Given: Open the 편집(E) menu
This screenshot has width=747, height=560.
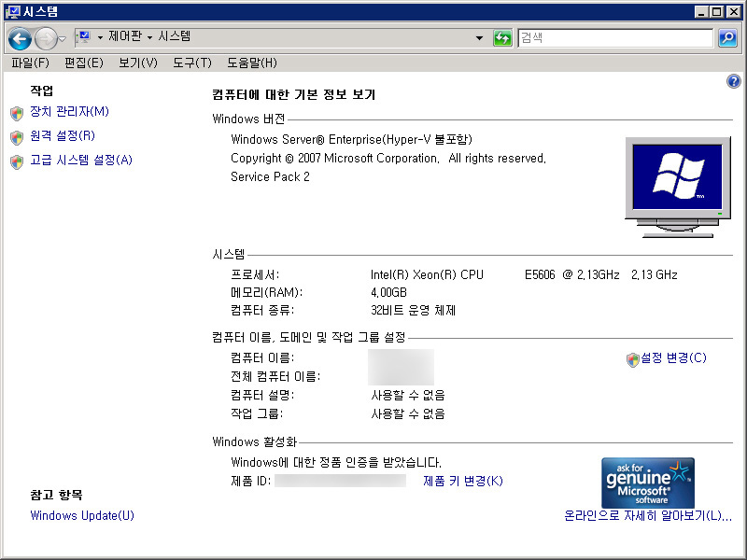Looking at the screenshot, I should [x=84, y=63].
